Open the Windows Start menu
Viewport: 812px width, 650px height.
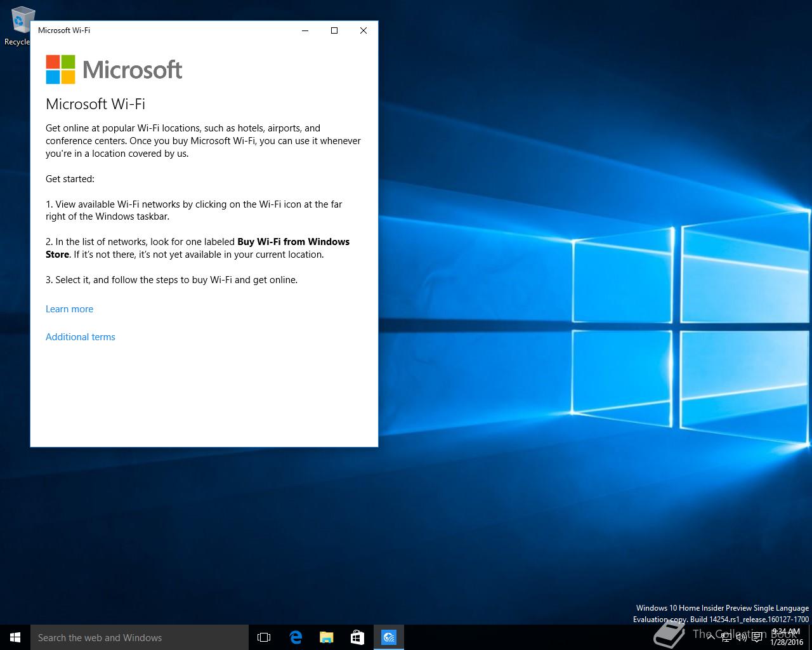(x=15, y=637)
